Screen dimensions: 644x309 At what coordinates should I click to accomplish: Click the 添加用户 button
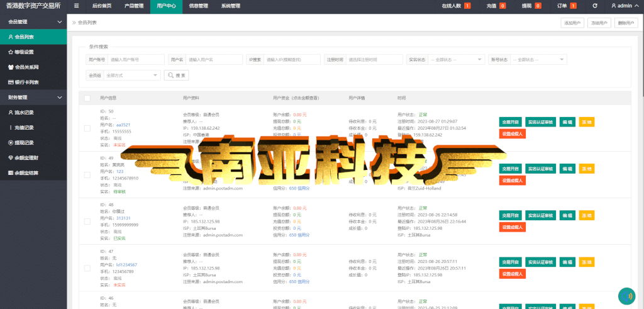tap(572, 23)
